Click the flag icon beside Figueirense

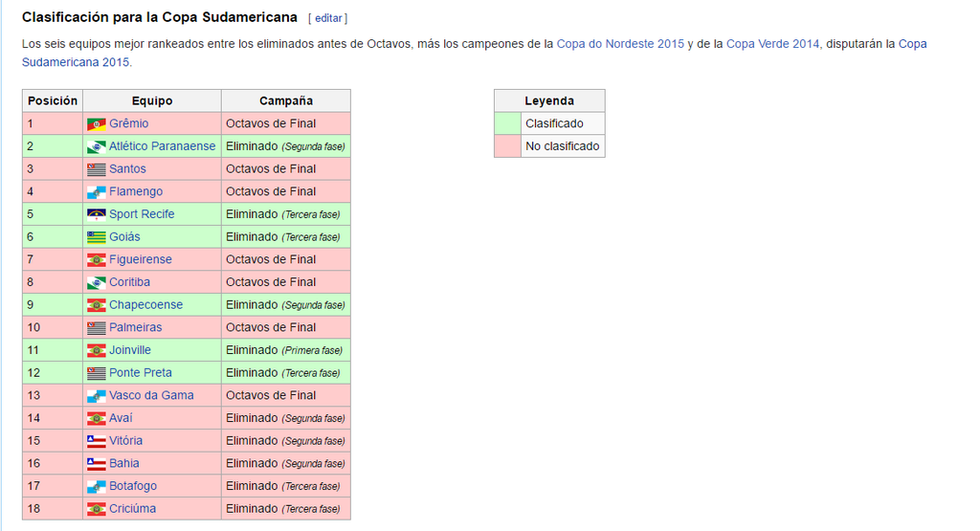tap(97, 260)
